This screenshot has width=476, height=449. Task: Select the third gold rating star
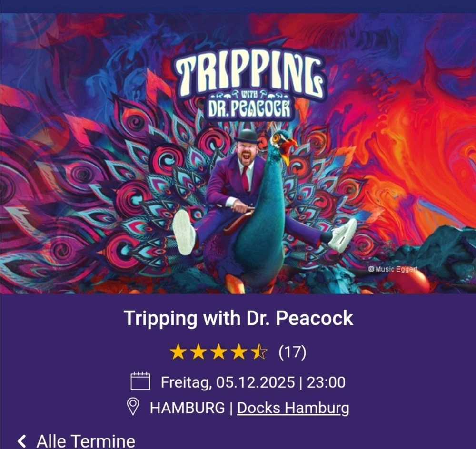218,352
